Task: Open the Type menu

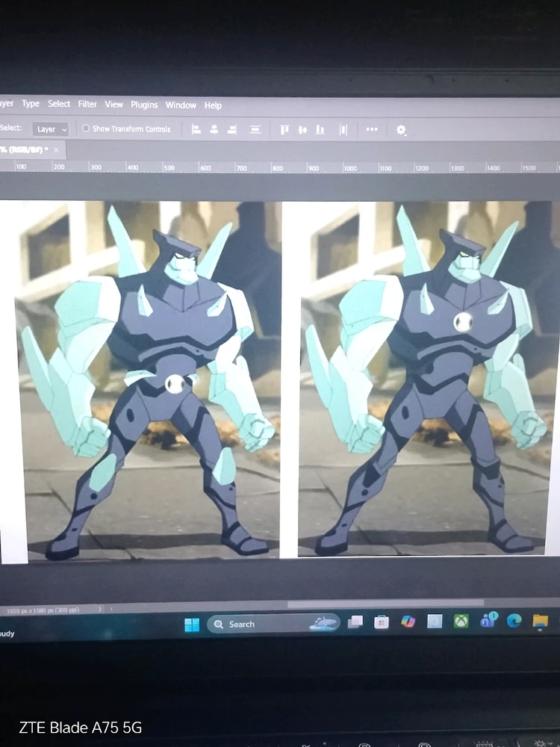Action: click(x=31, y=103)
